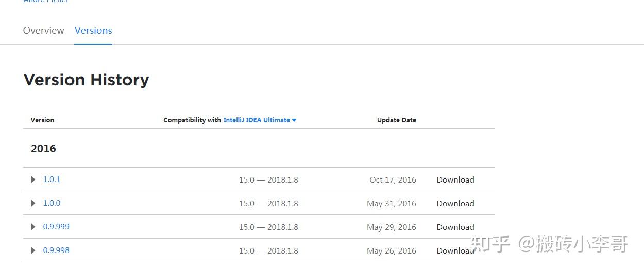644x270 pixels.
Task: Expand version 1.0.1 details arrow
Action: point(33,179)
